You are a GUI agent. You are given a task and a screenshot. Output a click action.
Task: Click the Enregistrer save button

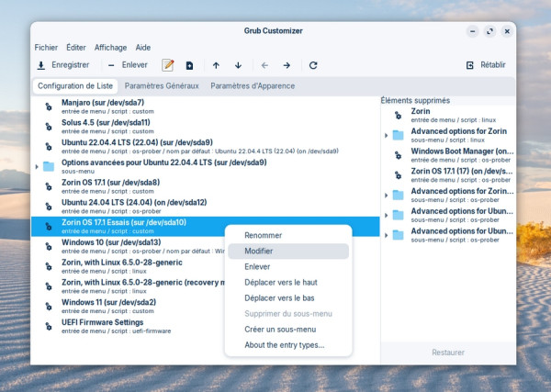(x=62, y=65)
